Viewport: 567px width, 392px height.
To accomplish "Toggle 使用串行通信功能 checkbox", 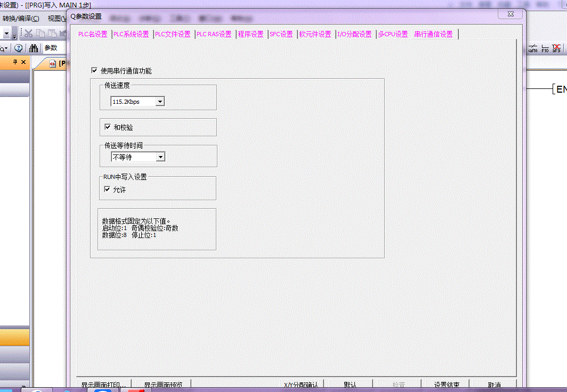I will click(94, 70).
